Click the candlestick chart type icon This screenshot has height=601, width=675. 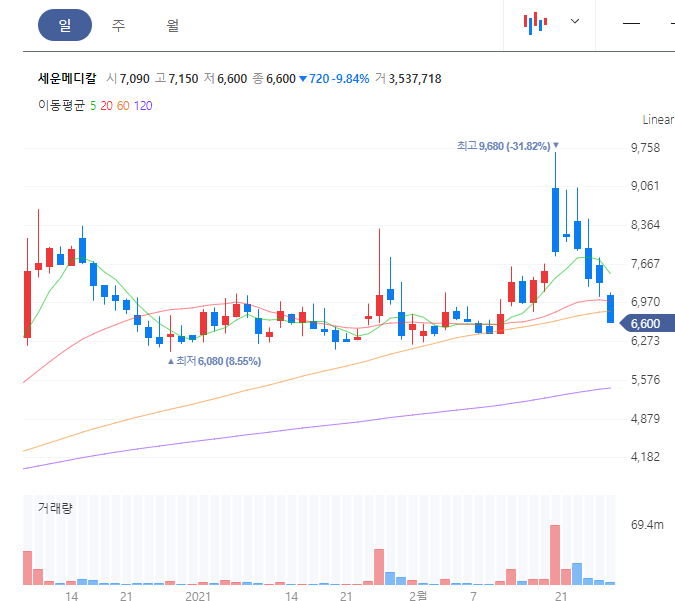pos(535,23)
